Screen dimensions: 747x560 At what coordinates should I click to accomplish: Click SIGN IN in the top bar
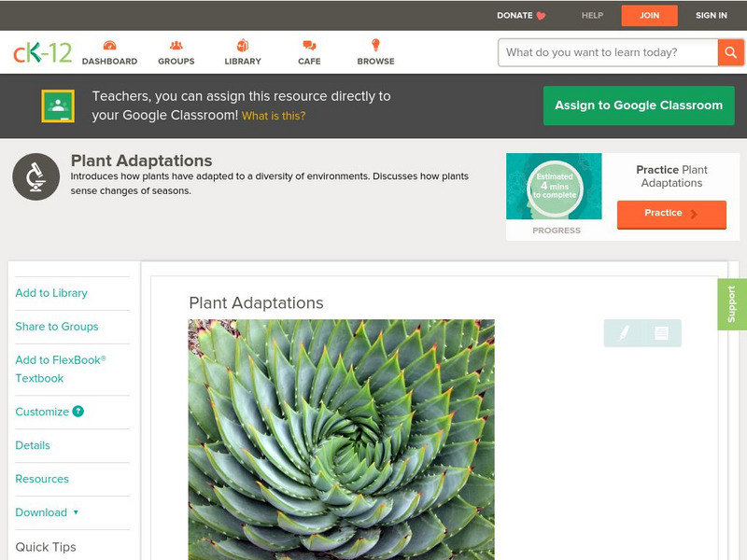click(712, 16)
